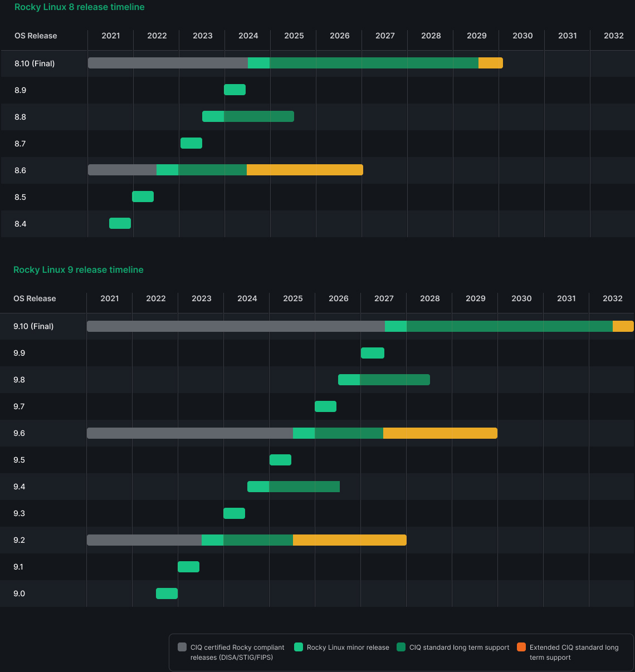Select the 8.5 row label

coord(20,197)
